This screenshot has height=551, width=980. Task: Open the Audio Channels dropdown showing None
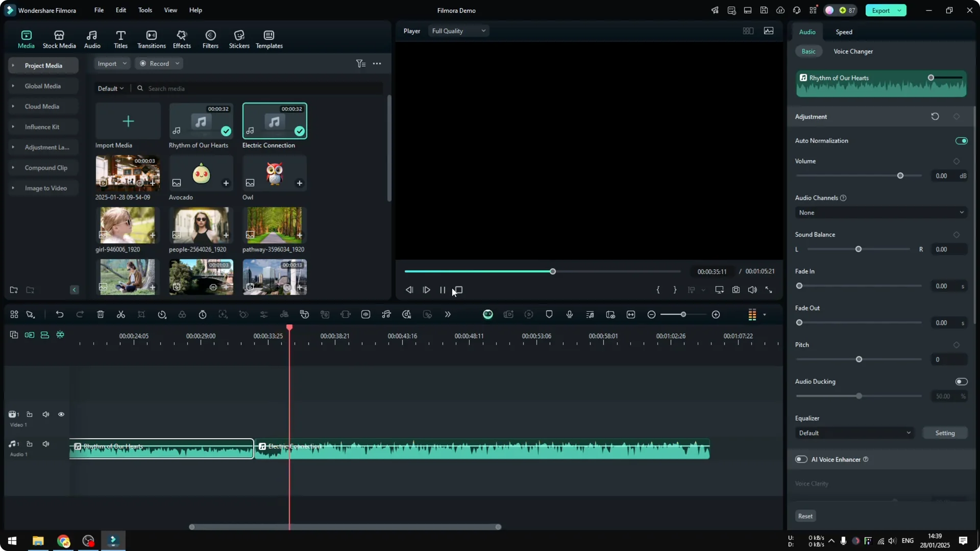click(880, 212)
